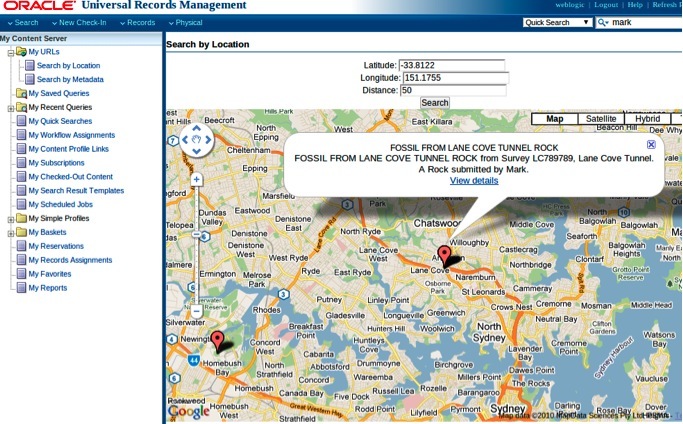Viewport: 683px width, 424px height.
Task: Collapse the My URLs tree node
Action: click(10, 51)
